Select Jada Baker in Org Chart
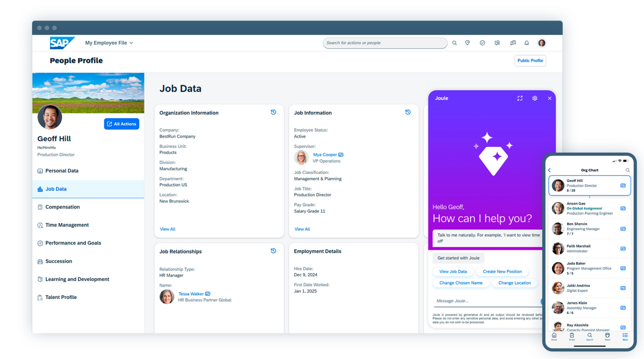 coord(589,268)
